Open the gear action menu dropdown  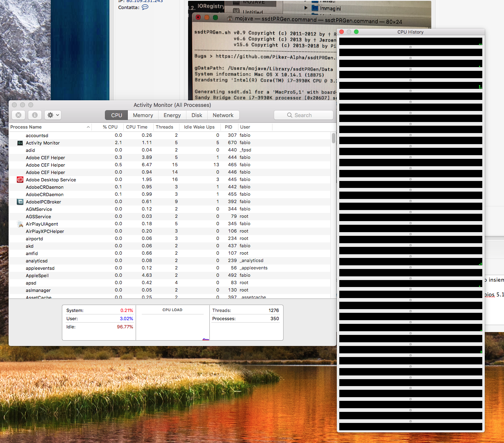coord(53,115)
